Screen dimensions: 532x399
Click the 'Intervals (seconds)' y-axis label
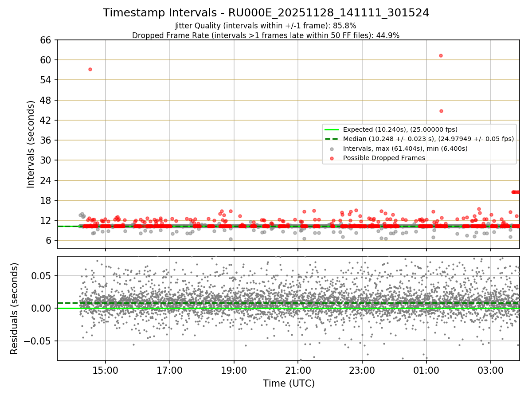coord(31,144)
